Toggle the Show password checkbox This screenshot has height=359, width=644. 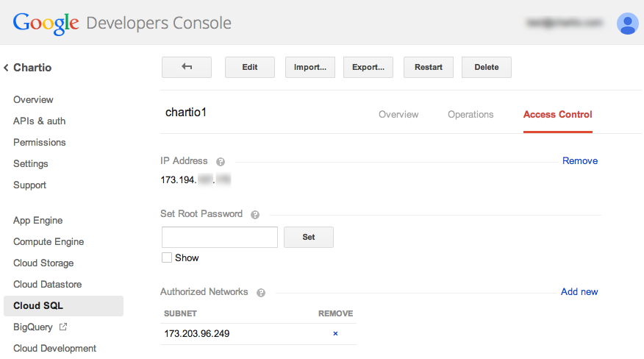(x=167, y=257)
